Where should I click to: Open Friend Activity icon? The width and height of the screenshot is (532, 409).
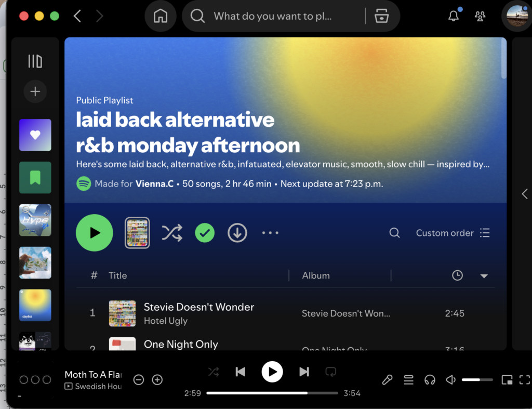[x=480, y=16]
